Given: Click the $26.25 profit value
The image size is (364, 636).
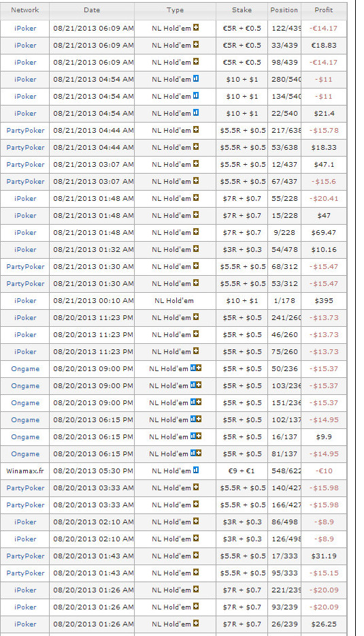Looking at the screenshot, I should click(324, 624).
